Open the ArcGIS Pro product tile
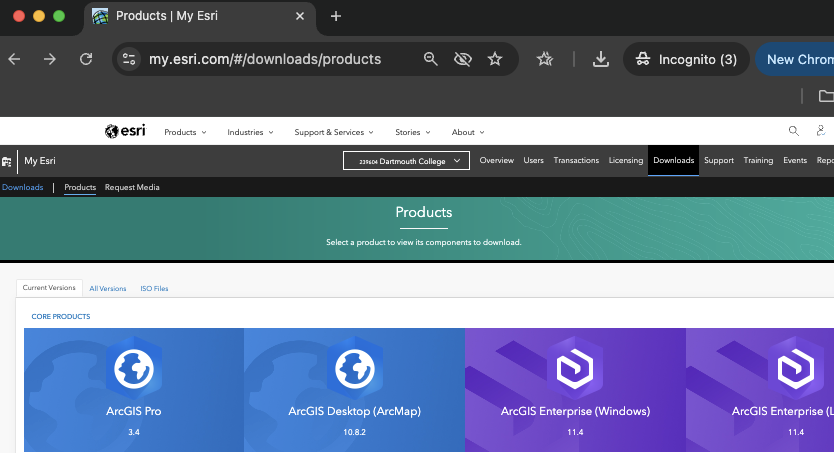The height and width of the screenshot is (453, 834). coord(134,390)
